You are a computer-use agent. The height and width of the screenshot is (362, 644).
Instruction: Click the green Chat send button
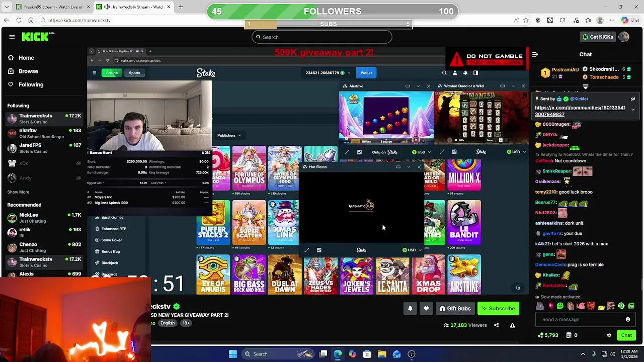point(626,335)
